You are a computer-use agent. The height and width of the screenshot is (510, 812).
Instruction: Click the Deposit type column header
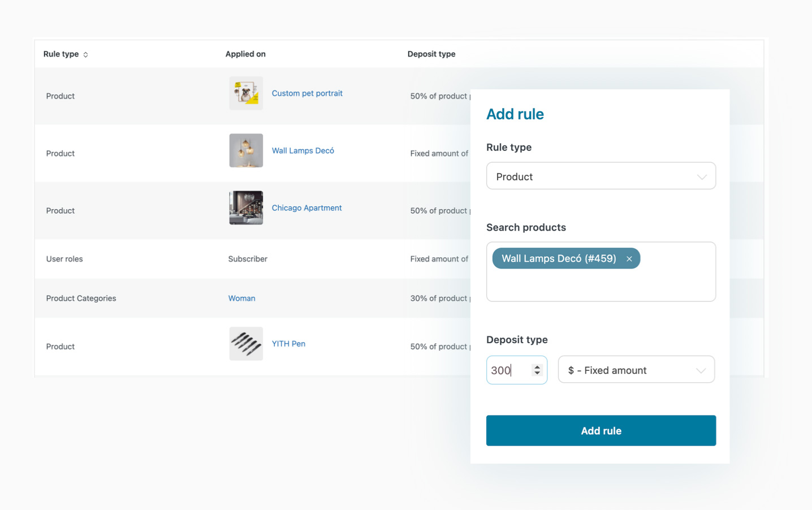point(431,54)
